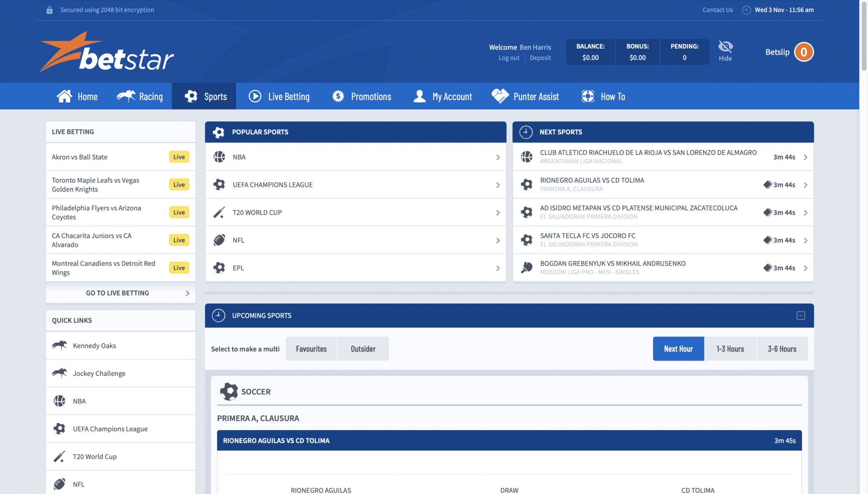The height and width of the screenshot is (494, 868).
Task: Open the Promotions menu item
Action: pyautogui.click(x=362, y=96)
